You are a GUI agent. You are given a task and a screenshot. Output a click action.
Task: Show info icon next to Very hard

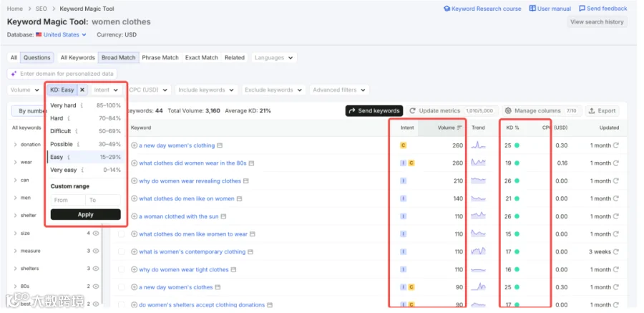point(82,106)
